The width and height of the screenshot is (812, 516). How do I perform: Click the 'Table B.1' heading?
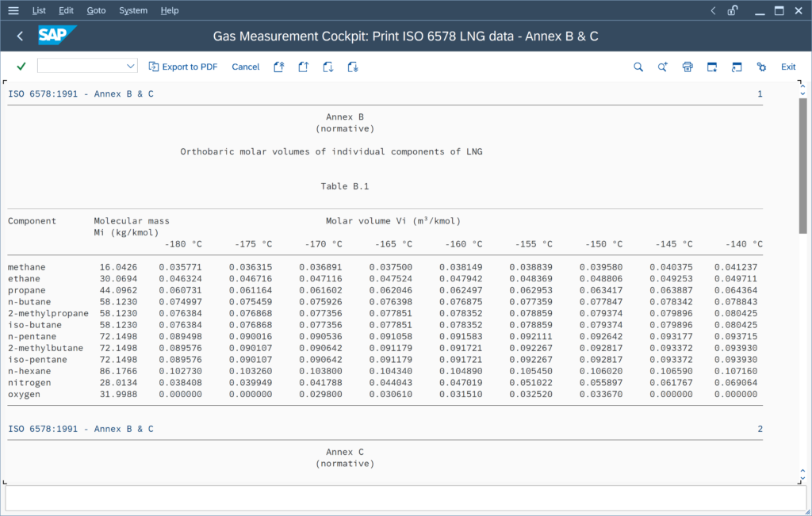345,186
